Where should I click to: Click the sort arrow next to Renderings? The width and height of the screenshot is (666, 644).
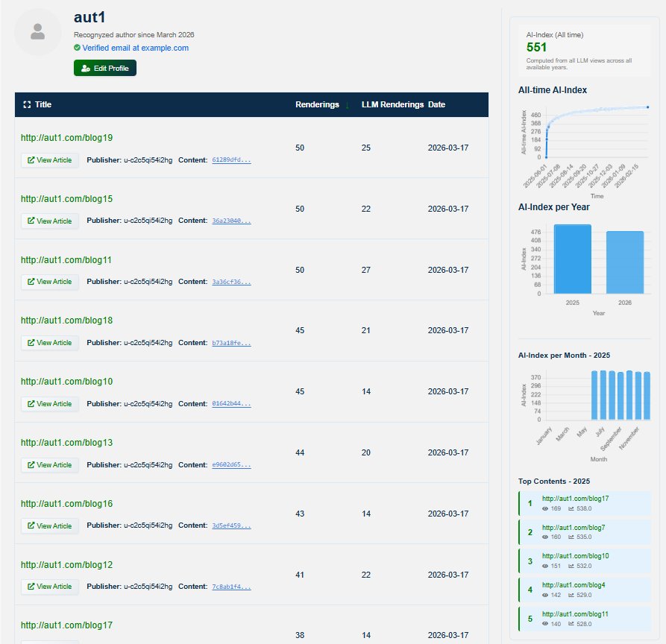point(347,105)
